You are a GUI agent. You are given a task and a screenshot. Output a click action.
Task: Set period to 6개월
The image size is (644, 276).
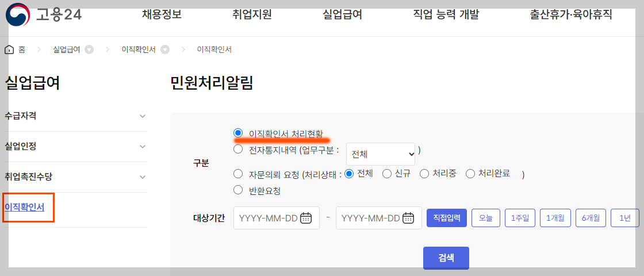591,218
